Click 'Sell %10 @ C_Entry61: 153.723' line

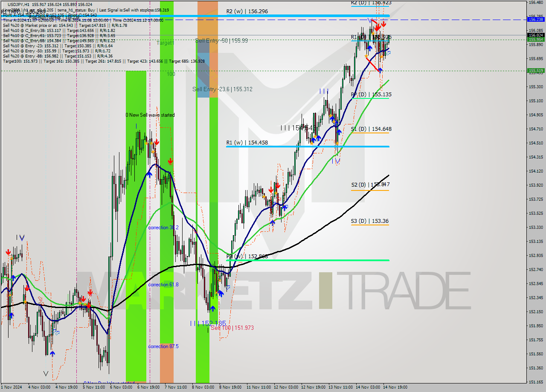pyautogui.click(x=59, y=36)
